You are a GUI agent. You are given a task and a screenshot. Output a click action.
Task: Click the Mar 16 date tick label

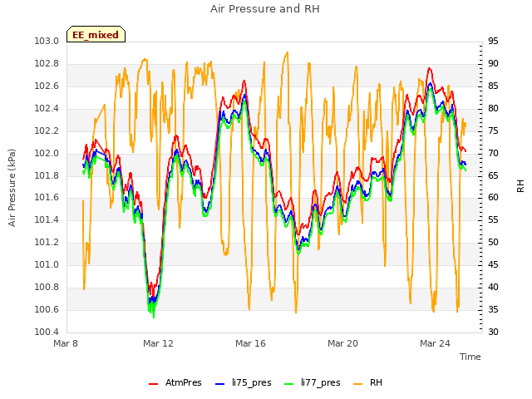tap(250, 343)
